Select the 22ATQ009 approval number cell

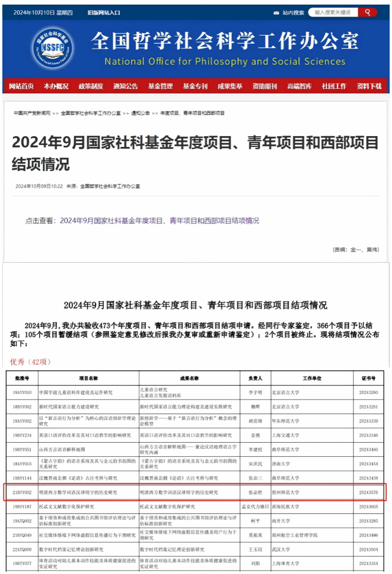tap(22, 549)
